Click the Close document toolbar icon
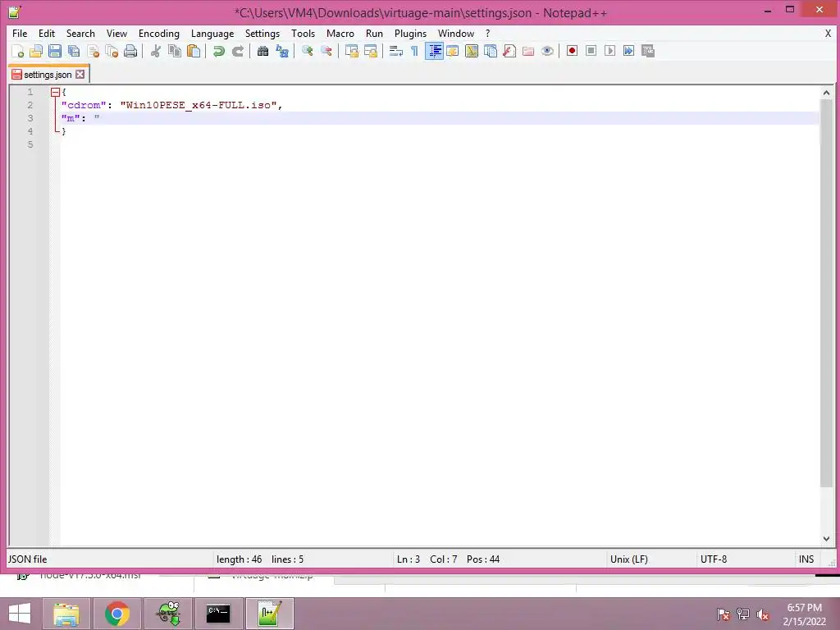This screenshot has width=840, height=630. tap(94, 52)
